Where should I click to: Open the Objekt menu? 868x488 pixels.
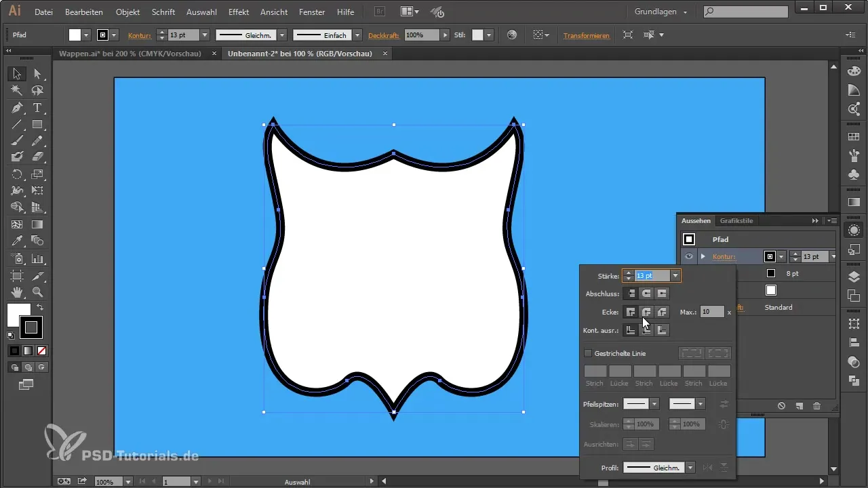pos(129,12)
